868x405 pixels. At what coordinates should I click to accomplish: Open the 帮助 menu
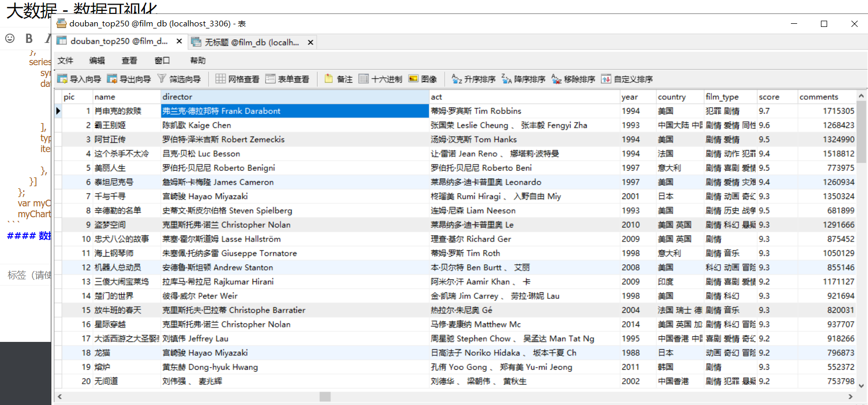[198, 61]
